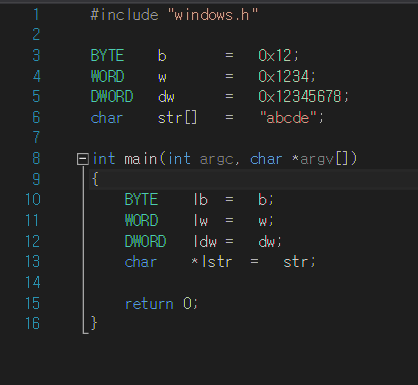Click line number 8 in the gutter
Image resolution: width=418 pixels, height=385 pixels.
[x=36, y=159]
